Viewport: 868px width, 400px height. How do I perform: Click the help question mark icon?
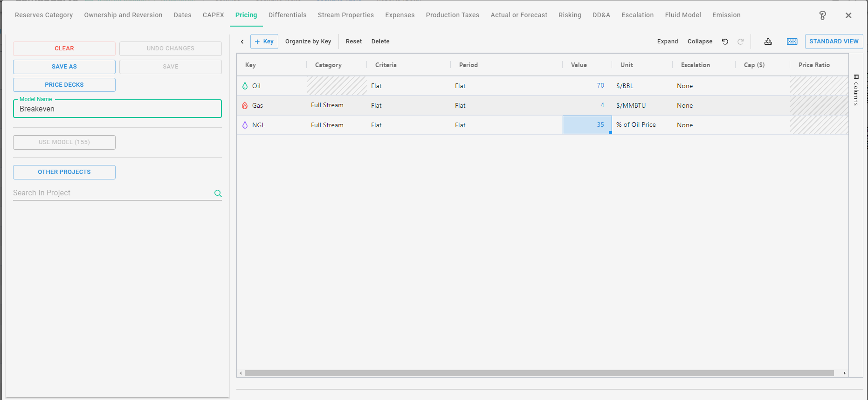click(x=823, y=15)
